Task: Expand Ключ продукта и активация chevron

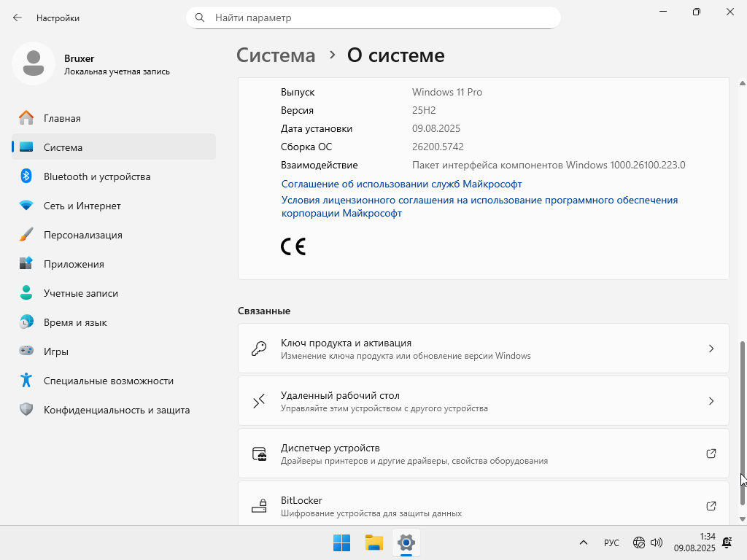Action: point(711,349)
